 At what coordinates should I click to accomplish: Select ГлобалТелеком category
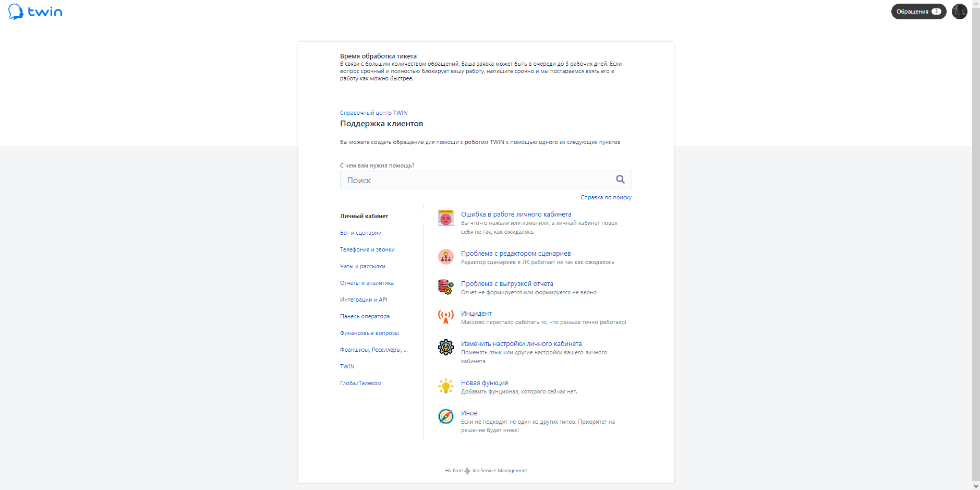pos(360,383)
